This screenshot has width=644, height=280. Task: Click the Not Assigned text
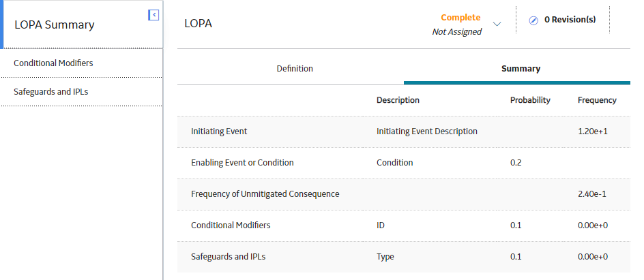click(456, 31)
